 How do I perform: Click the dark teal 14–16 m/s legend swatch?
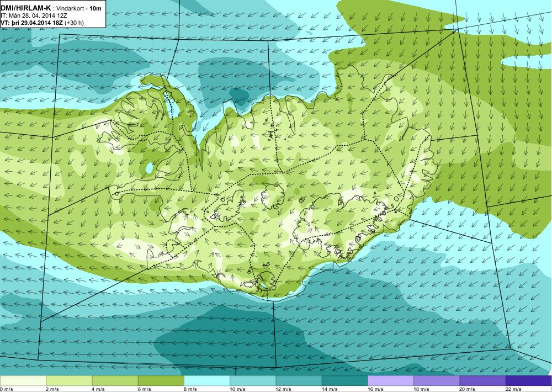coord(344,380)
